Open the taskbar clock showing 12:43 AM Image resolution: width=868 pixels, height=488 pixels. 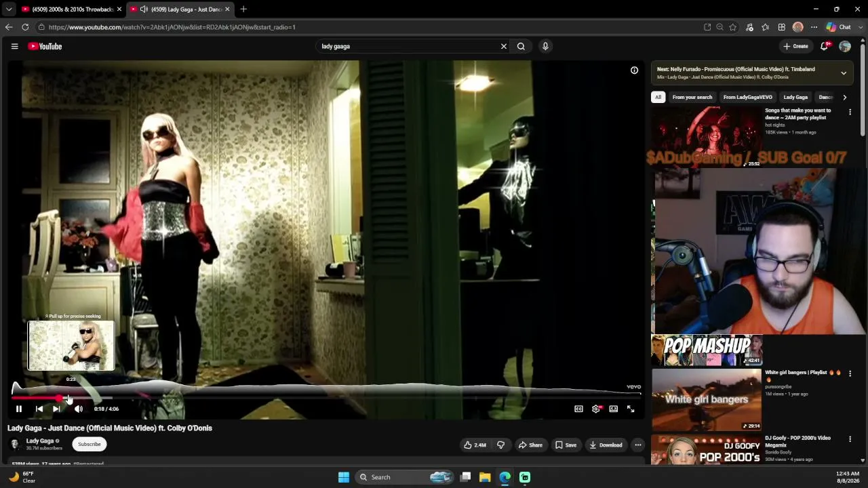click(848, 477)
